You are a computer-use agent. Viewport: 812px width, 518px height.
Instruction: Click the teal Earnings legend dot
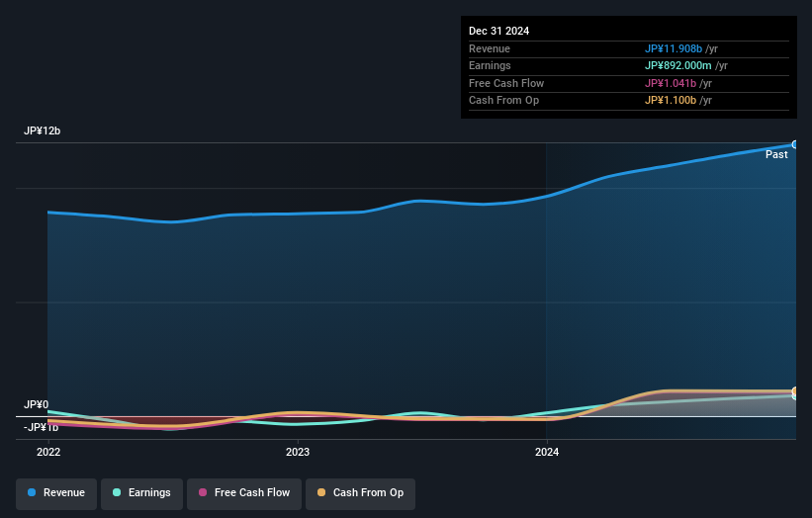coord(117,492)
